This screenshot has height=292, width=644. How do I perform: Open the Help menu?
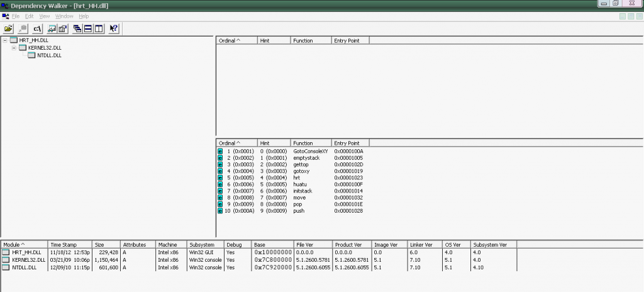click(84, 16)
